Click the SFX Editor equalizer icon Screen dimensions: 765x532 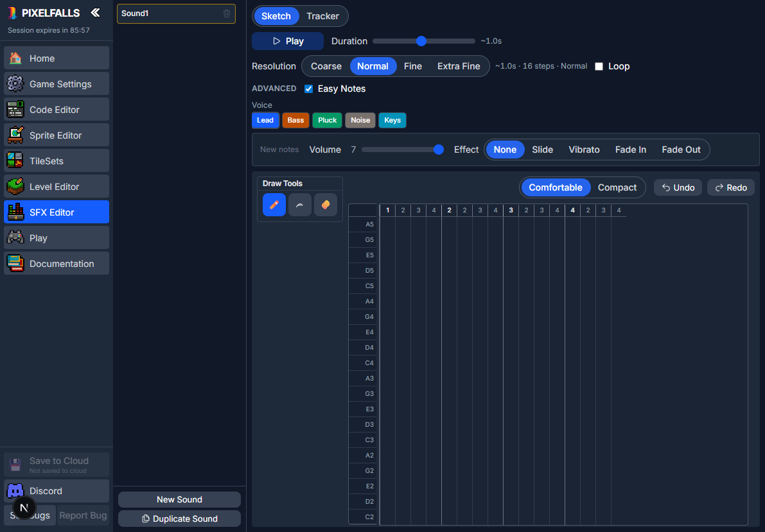tap(15, 212)
